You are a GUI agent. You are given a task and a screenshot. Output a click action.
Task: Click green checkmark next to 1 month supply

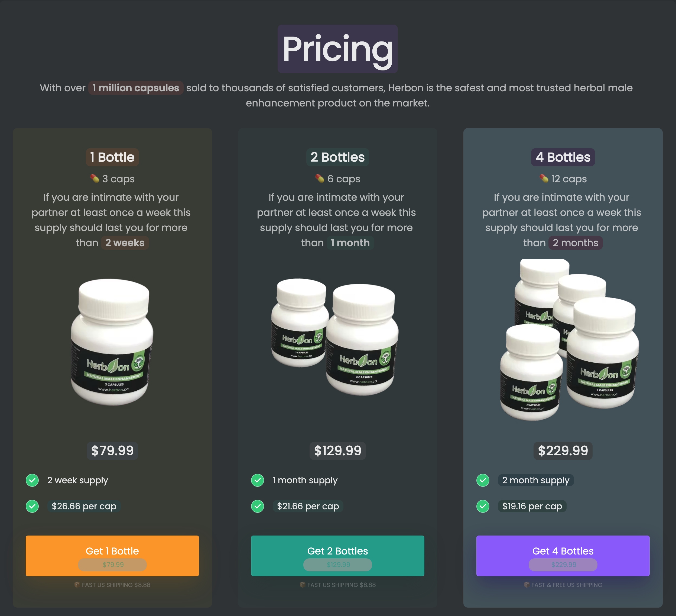click(x=258, y=480)
